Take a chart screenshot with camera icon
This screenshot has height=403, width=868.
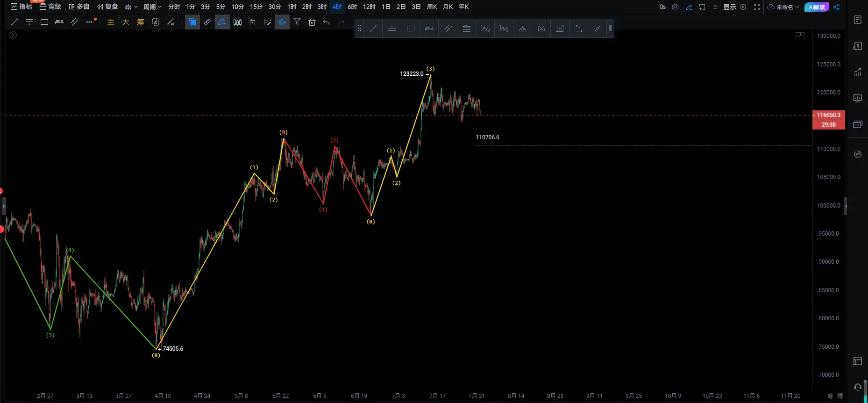click(x=675, y=7)
